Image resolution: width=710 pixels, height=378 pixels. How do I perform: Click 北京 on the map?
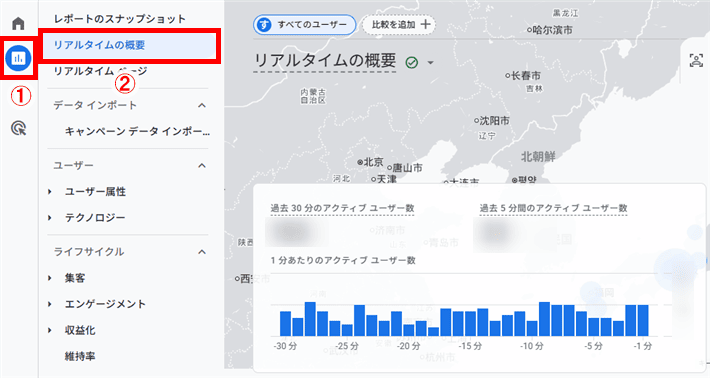point(370,162)
